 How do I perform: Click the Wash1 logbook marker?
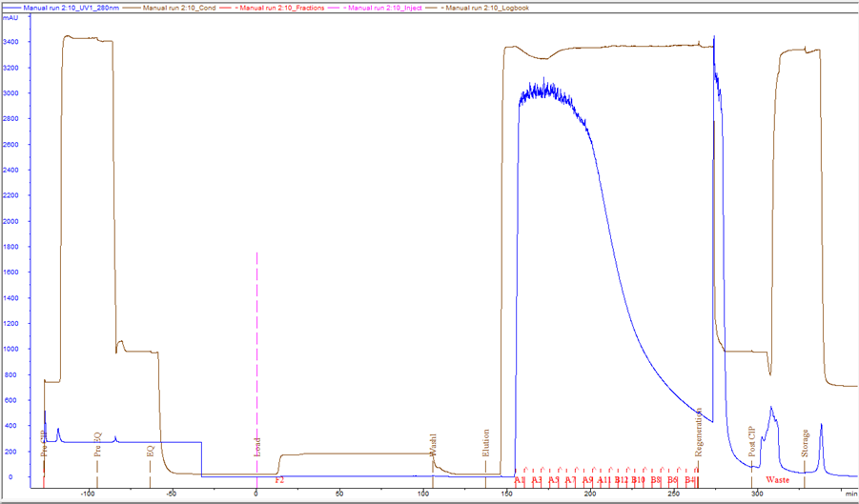coord(433,445)
